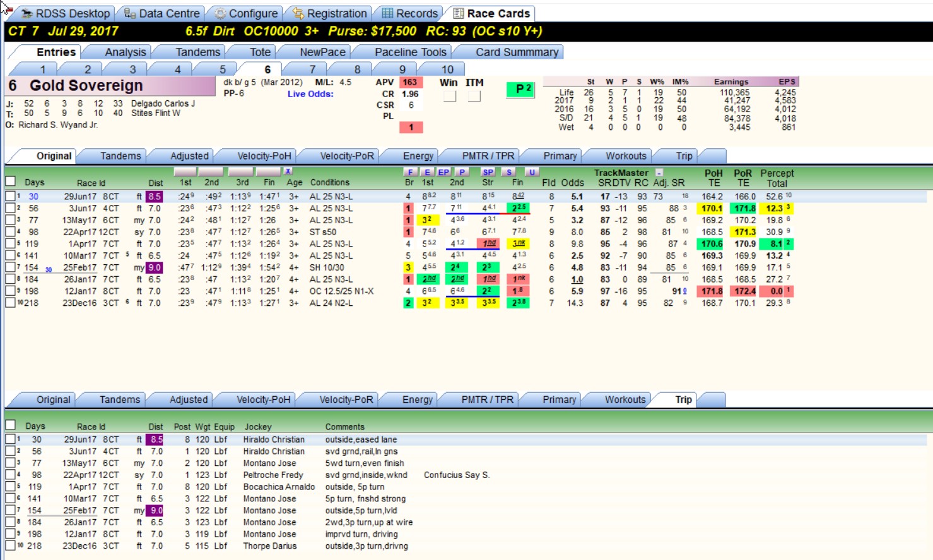Click the Conditions column header

[x=329, y=182]
